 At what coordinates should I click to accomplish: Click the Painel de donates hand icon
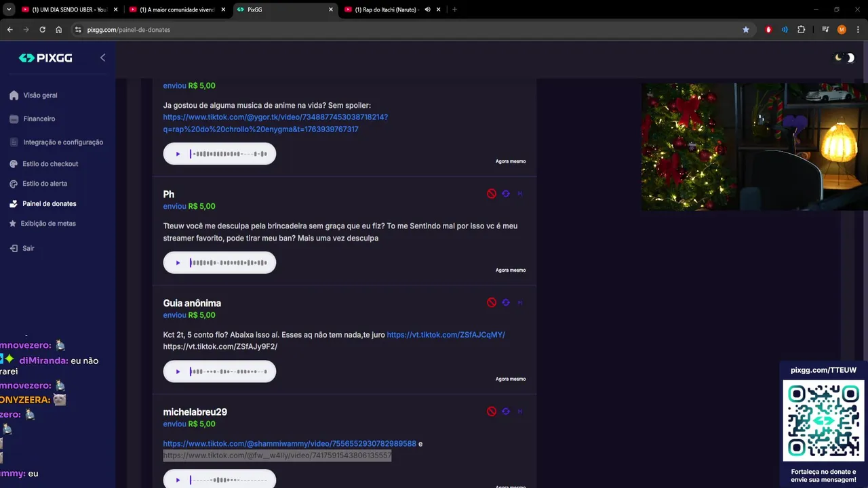point(14,203)
